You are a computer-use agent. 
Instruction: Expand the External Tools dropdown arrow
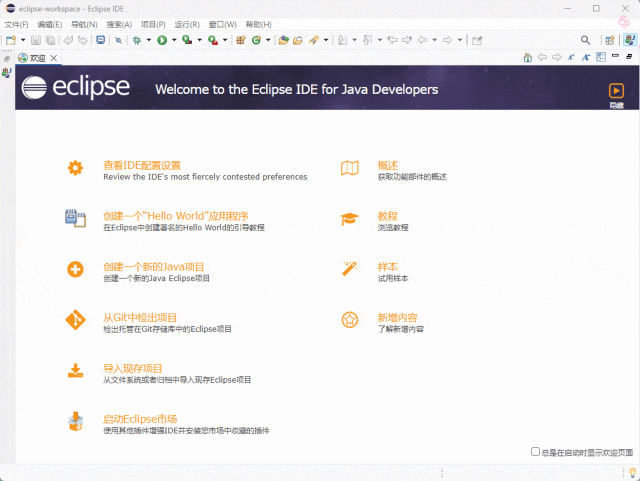[225, 40]
